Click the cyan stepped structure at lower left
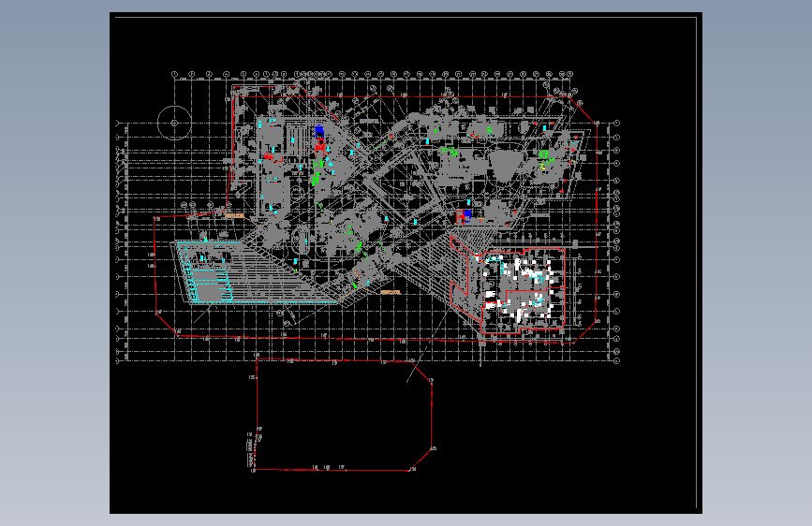This screenshot has height=526, width=812. [211, 285]
